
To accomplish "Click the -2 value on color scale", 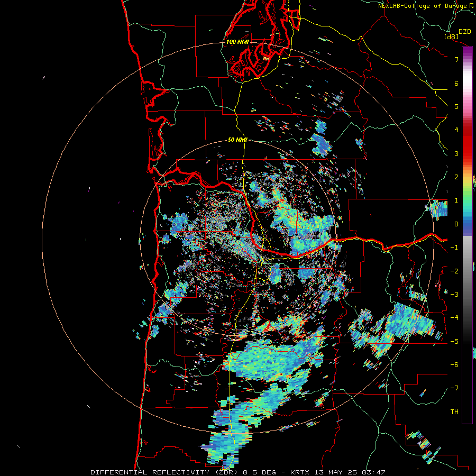I will click(x=454, y=271).
